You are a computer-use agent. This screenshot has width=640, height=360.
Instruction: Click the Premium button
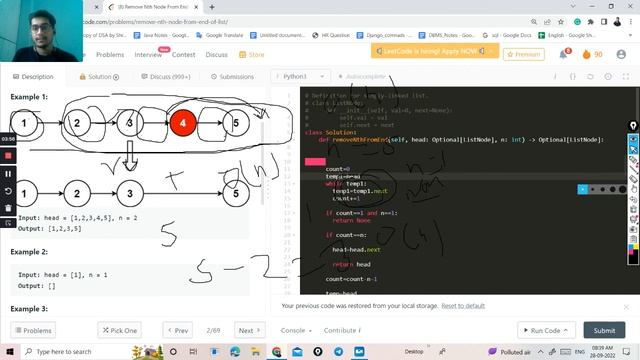click(x=524, y=54)
